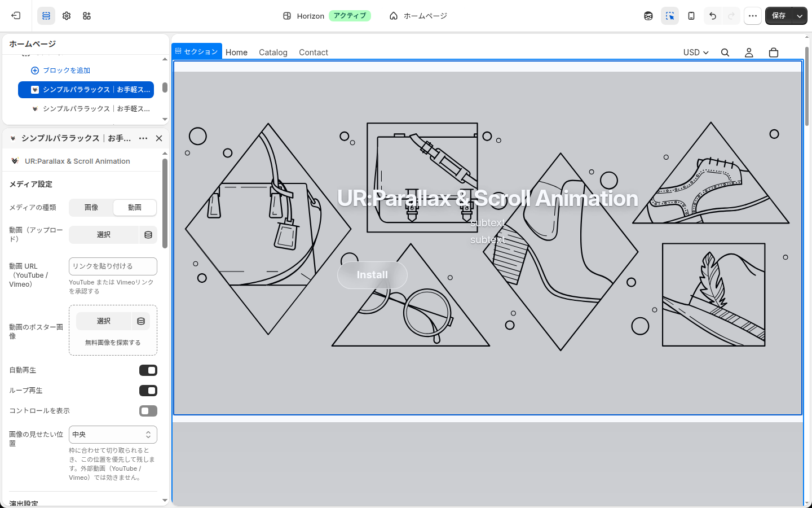812x508 pixels.
Task: Click Catalog in store navigation
Action: 273,52
